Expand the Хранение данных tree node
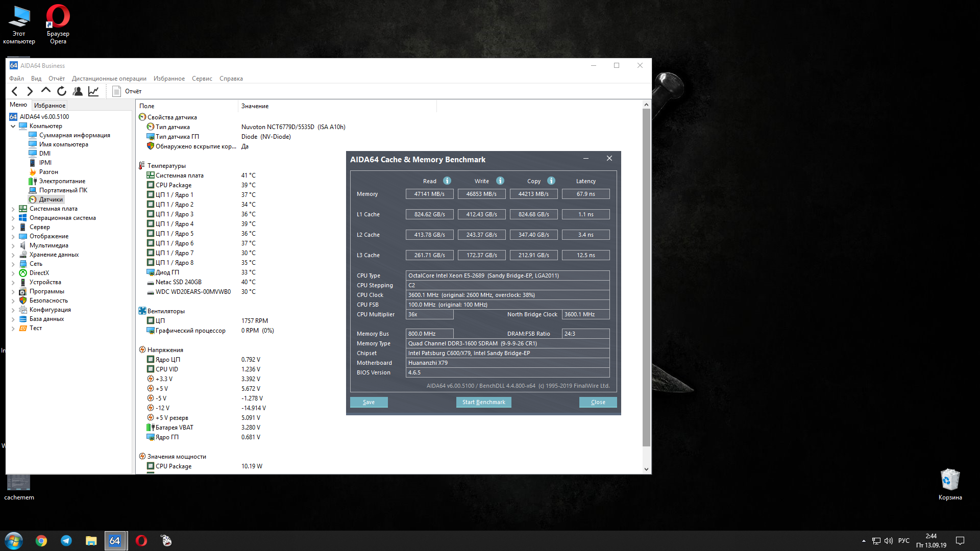980x551 pixels. tap(13, 255)
